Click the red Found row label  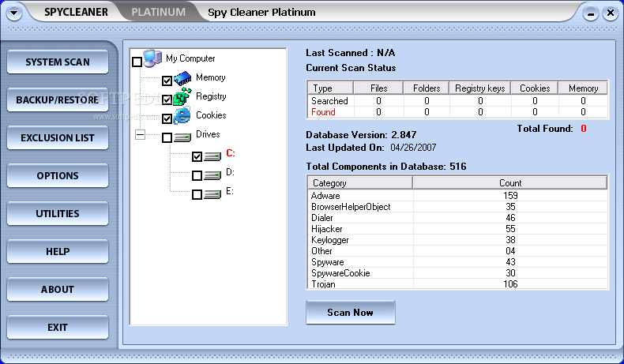323,112
